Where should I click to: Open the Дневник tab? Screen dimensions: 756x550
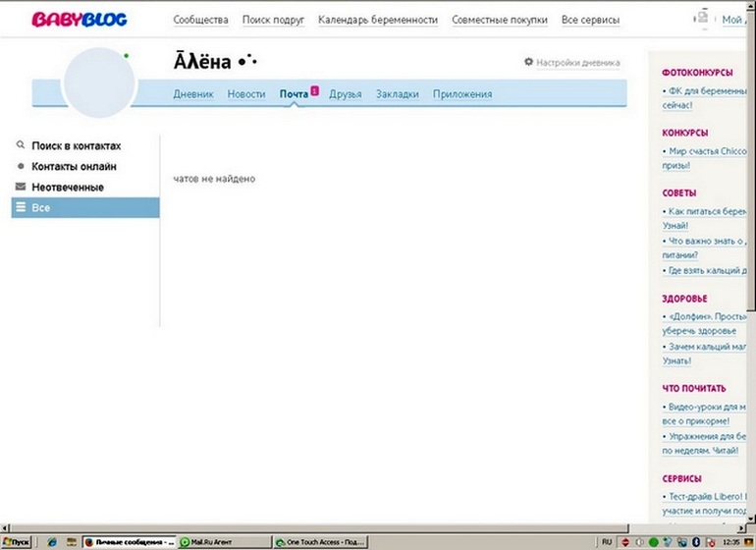(x=193, y=94)
